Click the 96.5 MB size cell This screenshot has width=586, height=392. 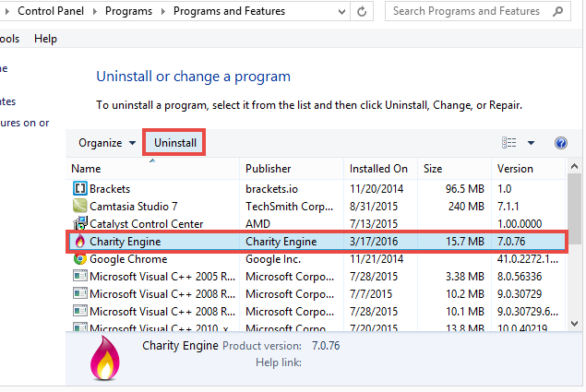tap(465, 189)
